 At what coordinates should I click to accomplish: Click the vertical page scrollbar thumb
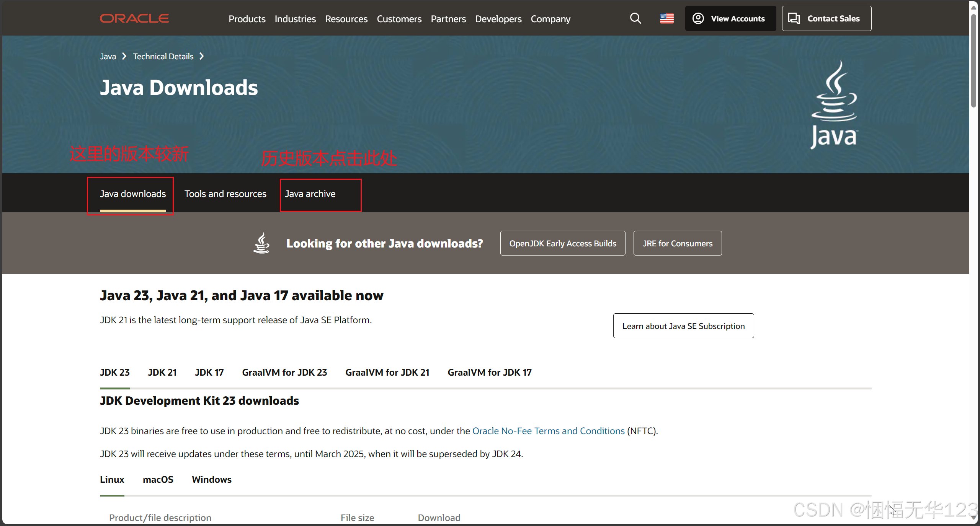click(973, 61)
